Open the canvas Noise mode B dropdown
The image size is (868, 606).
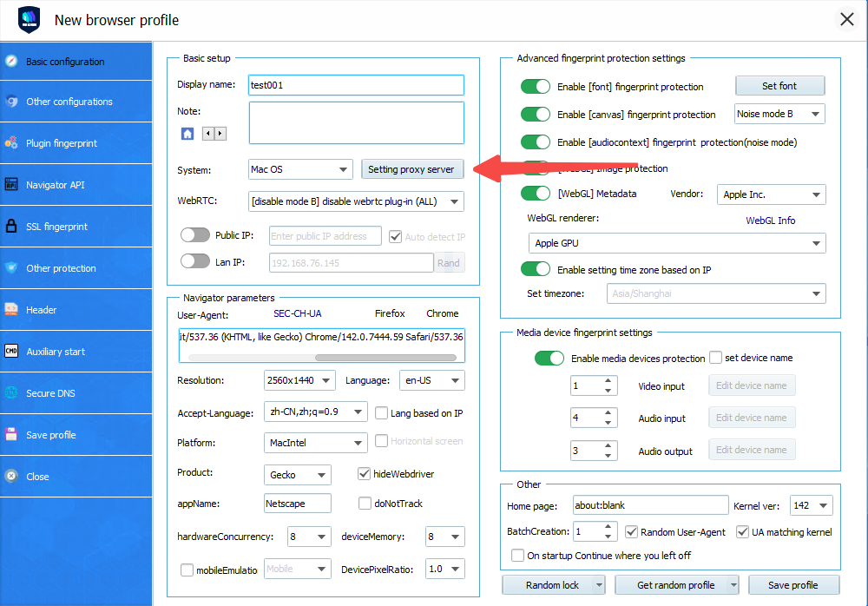coord(779,115)
